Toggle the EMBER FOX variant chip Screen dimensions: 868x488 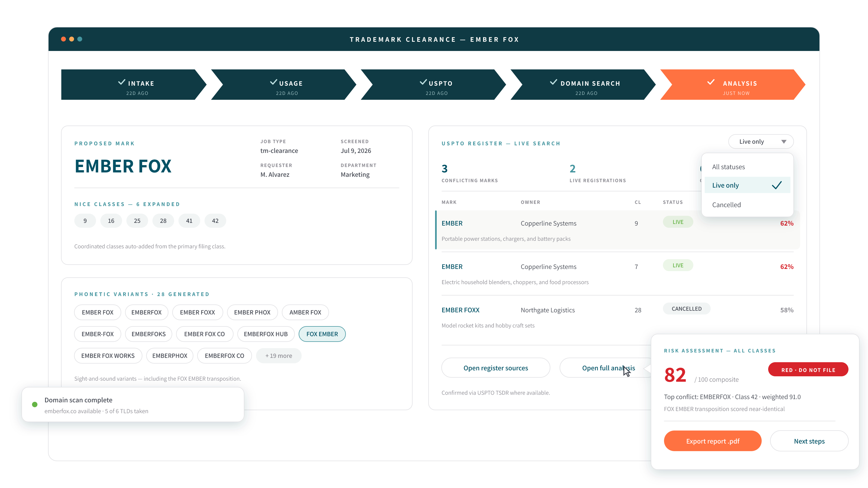click(97, 312)
